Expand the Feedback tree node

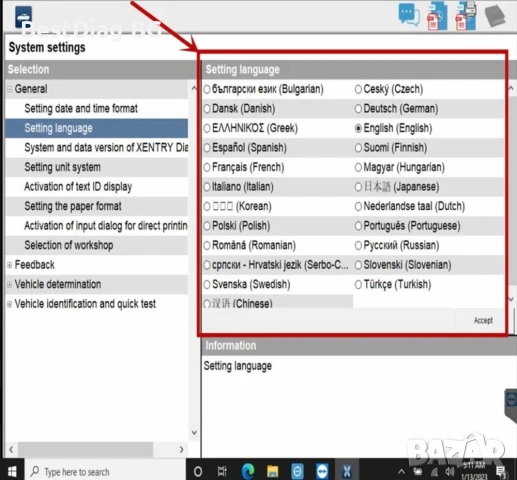coord(10,265)
